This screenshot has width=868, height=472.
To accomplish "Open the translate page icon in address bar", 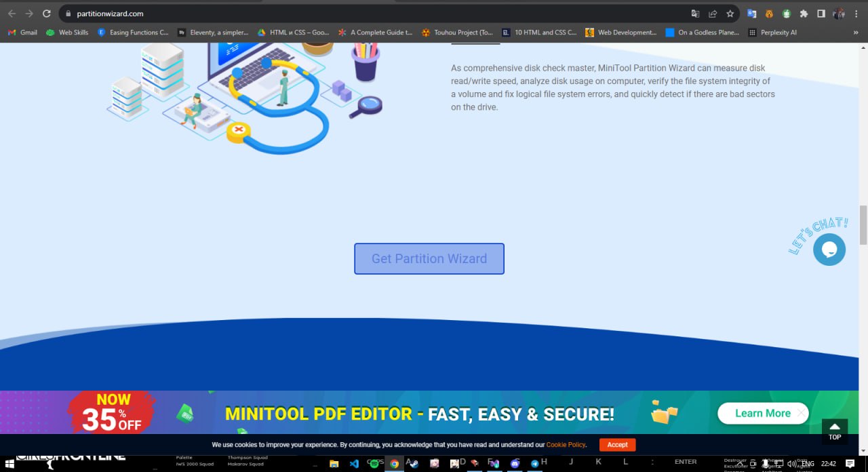I will click(695, 14).
